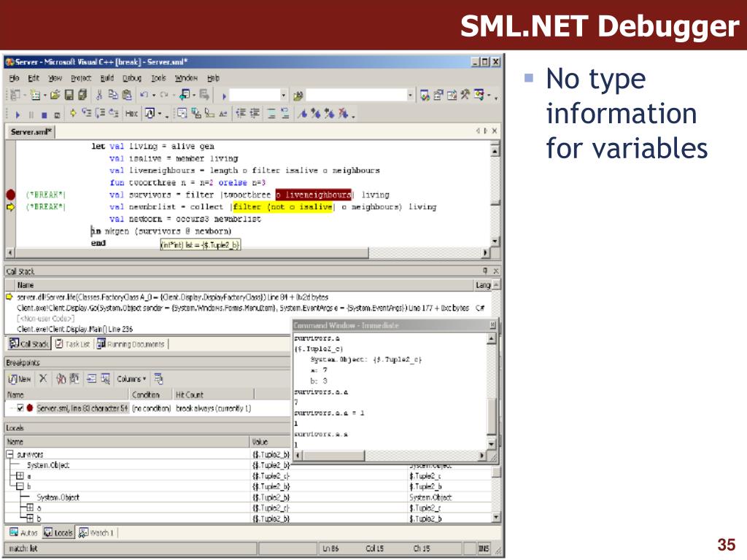Screen dimensions: 747x560
Task: Click the Step Into icon
Action: coord(87,113)
